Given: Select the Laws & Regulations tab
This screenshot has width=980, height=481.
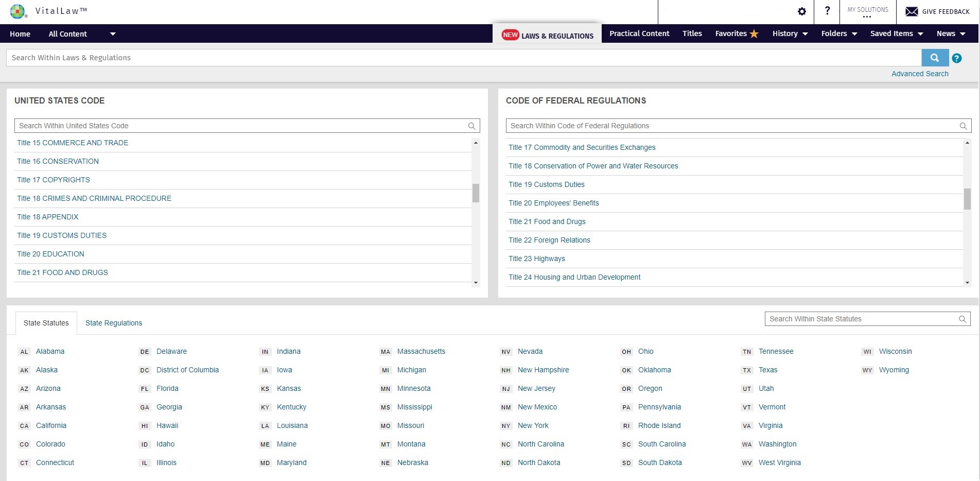Looking at the screenshot, I should pyautogui.click(x=548, y=35).
